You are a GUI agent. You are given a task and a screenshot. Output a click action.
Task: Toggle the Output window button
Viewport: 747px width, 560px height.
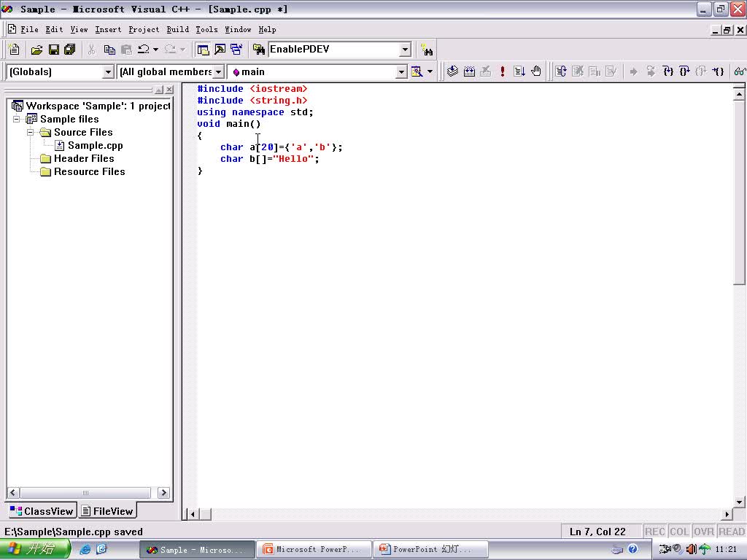pyautogui.click(x=220, y=50)
